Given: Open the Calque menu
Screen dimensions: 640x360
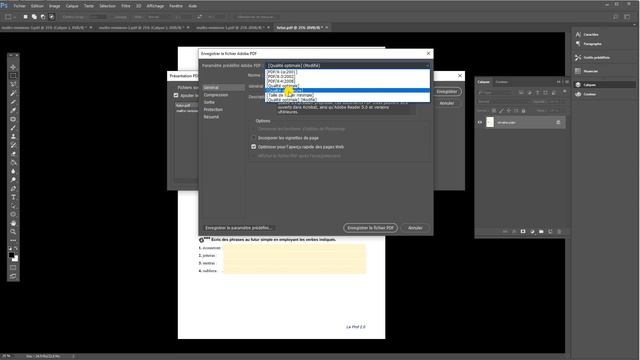Looking at the screenshot, I should pos(72,6).
